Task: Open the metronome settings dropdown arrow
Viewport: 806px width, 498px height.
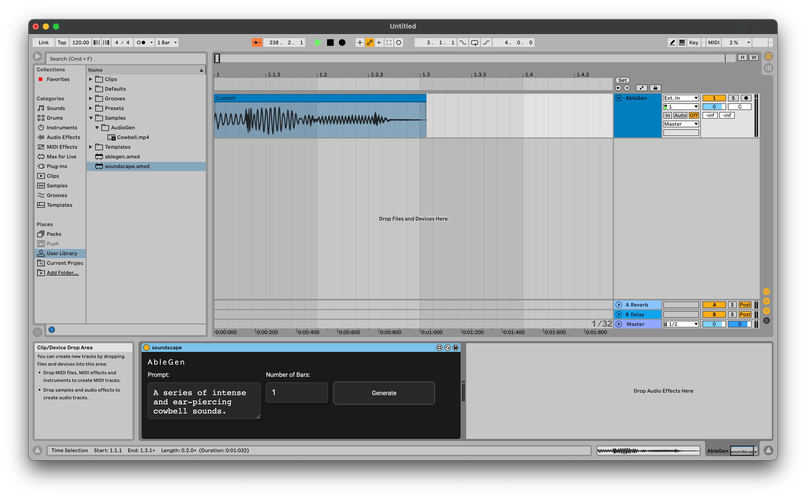Action: (x=151, y=43)
